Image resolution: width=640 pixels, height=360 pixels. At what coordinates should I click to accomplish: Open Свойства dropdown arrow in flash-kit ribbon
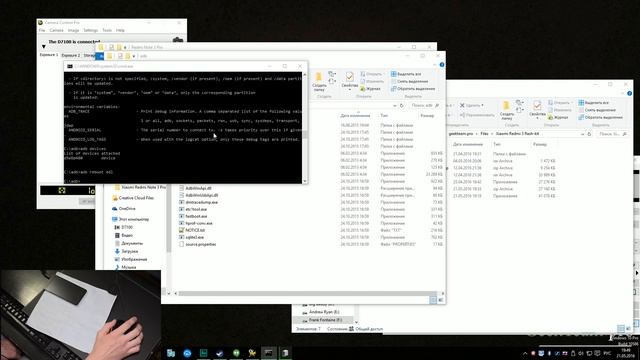[x=537, y=118]
